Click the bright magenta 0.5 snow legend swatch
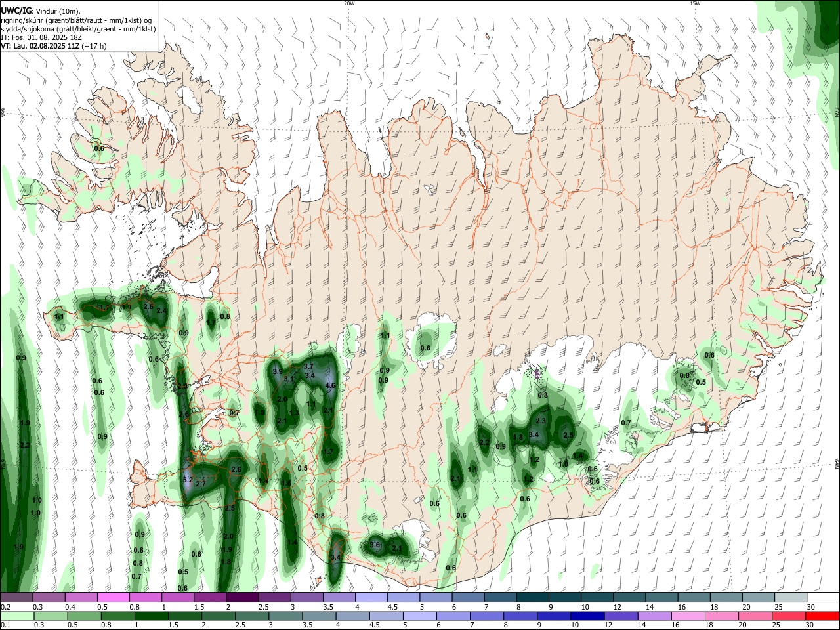The height and width of the screenshot is (630, 840). tap(113, 598)
